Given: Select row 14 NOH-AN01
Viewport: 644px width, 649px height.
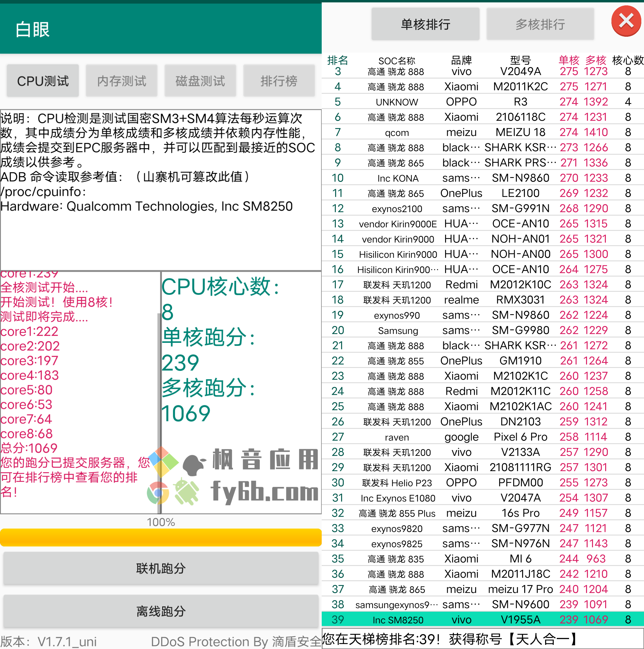Looking at the screenshot, I should tap(483, 239).
